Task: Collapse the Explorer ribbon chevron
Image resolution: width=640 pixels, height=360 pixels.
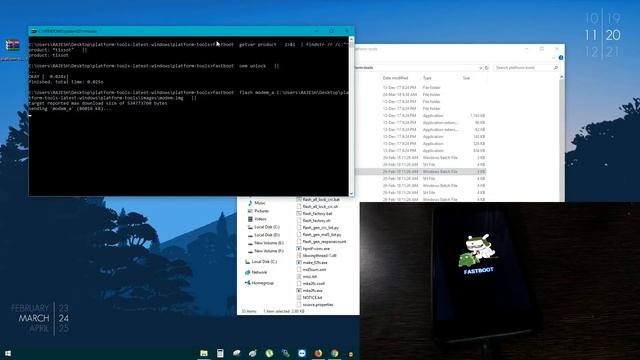Action: pyautogui.click(x=554, y=58)
